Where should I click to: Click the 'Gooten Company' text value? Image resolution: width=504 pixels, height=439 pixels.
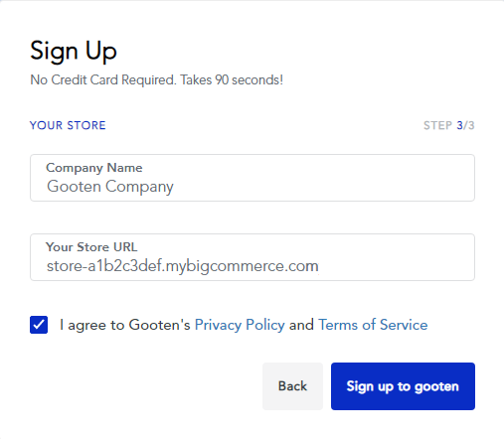point(110,187)
